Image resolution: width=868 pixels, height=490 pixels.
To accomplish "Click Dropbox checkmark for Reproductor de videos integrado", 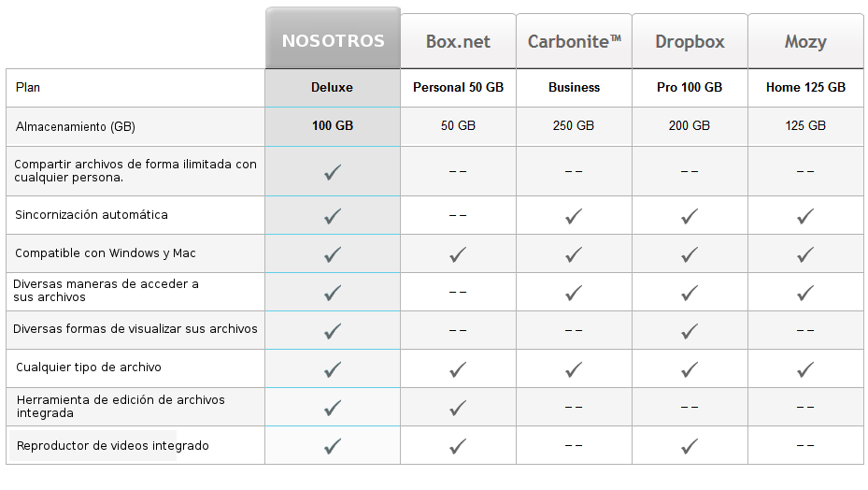I will [x=690, y=446].
